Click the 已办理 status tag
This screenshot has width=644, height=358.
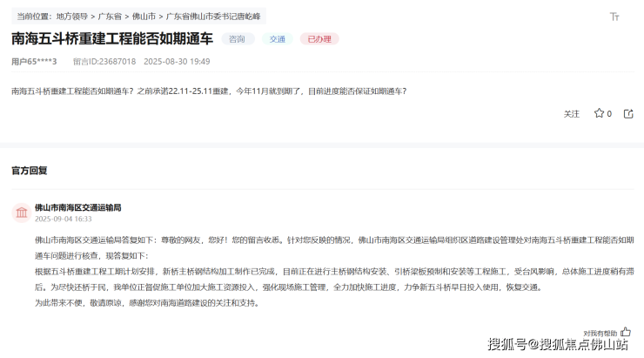pyautogui.click(x=319, y=39)
